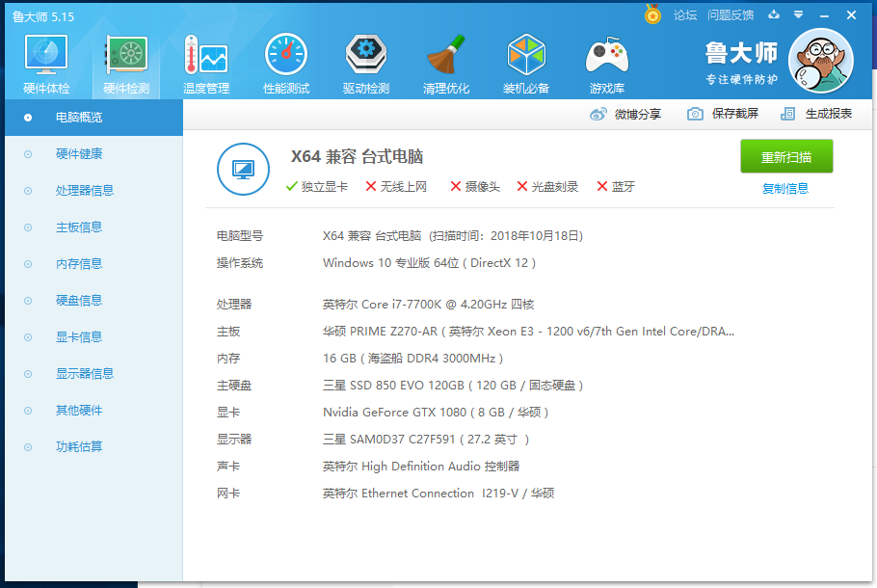This screenshot has height=588, width=877.
Task: Open 装机必备 essential software cube icon
Action: (526, 64)
